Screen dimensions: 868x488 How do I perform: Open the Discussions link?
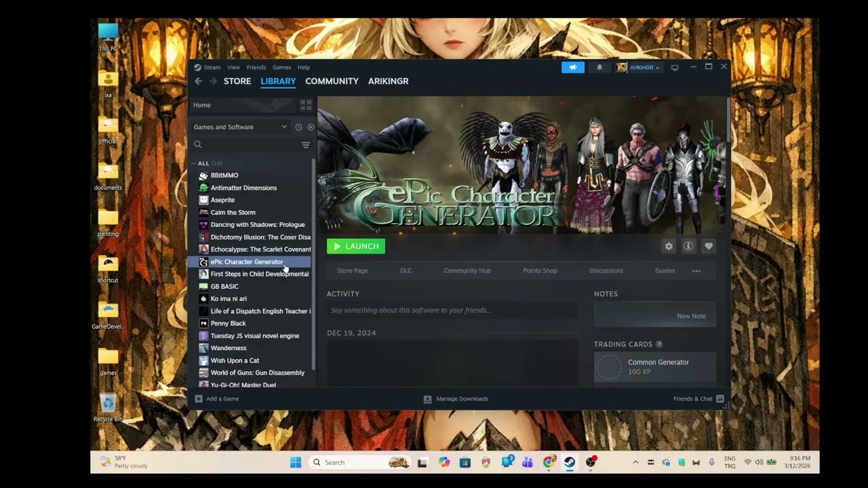click(606, 270)
